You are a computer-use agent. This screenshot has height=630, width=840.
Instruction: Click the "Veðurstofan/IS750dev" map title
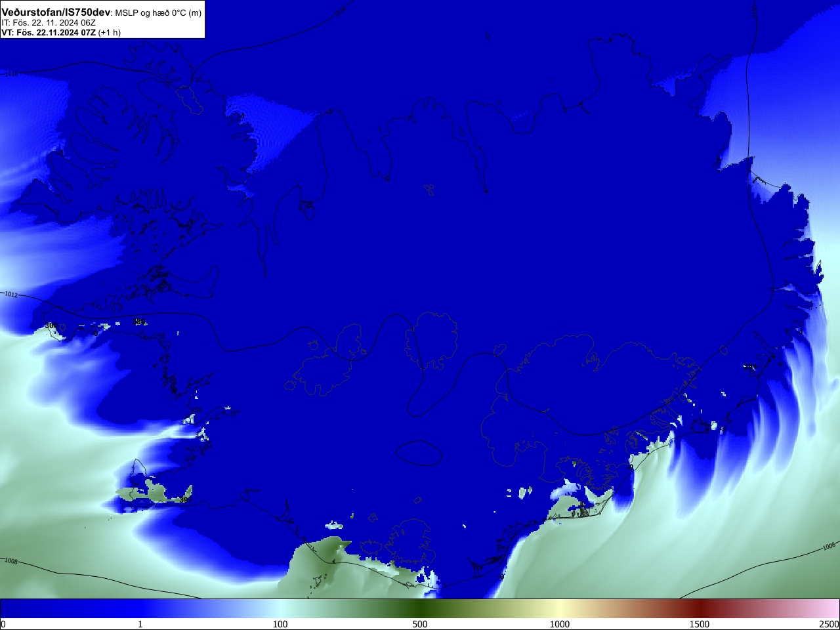coord(56,12)
